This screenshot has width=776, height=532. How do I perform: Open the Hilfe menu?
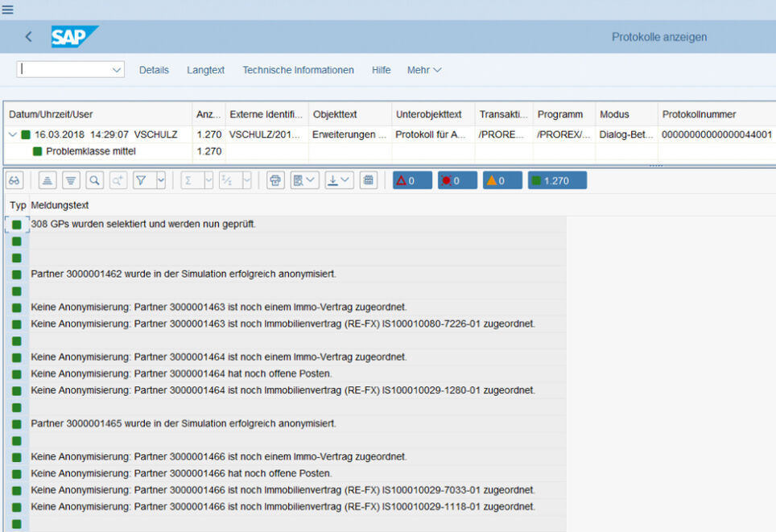coord(381,70)
